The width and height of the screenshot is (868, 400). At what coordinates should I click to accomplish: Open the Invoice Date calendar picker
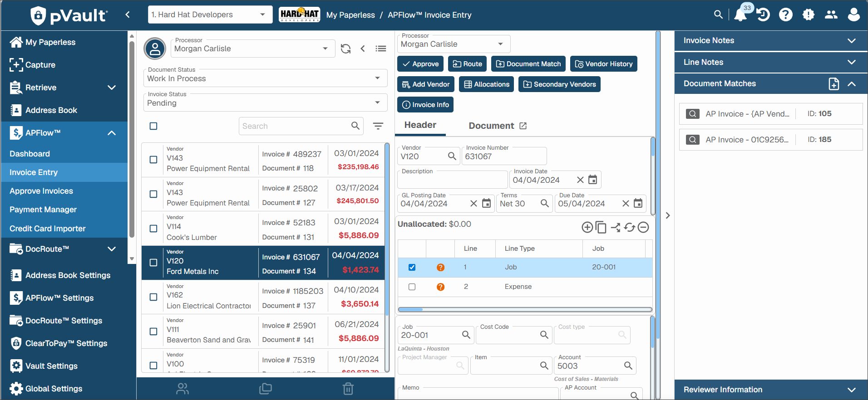coord(593,180)
